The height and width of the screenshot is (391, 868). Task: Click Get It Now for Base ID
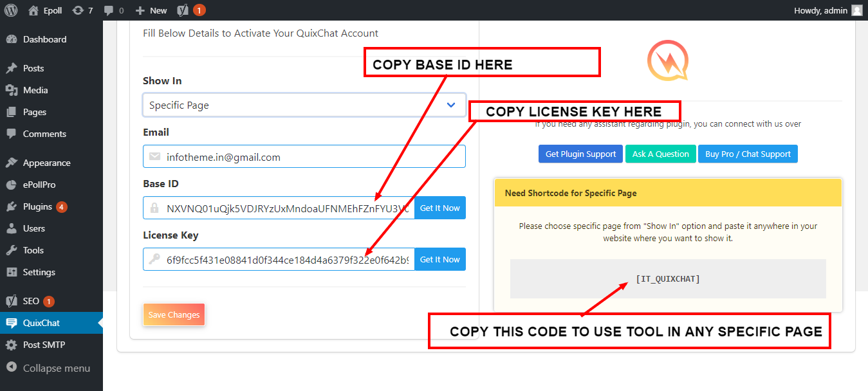pyautogui.click(x=440, y=208)
